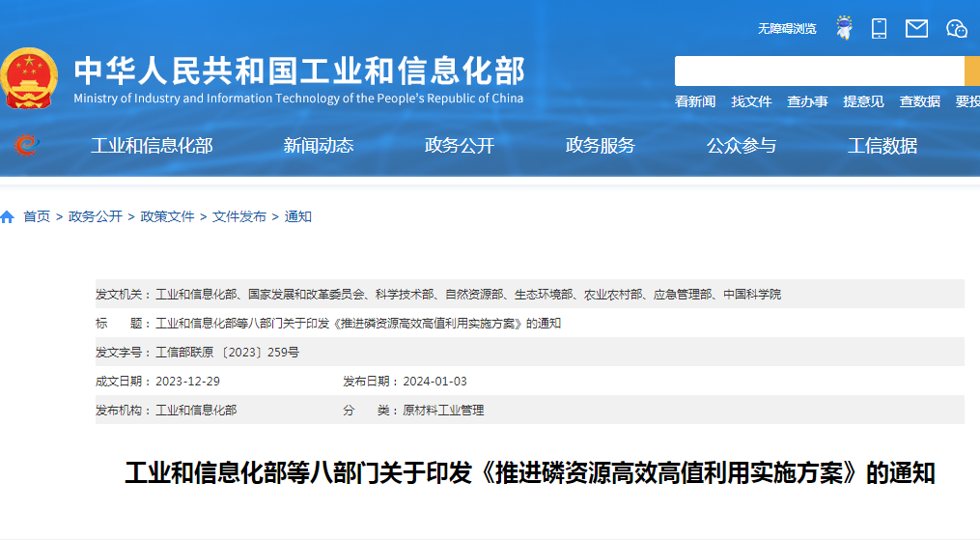Click the English ministry name subtitle
980x540 pixels.
coord(298,99)
